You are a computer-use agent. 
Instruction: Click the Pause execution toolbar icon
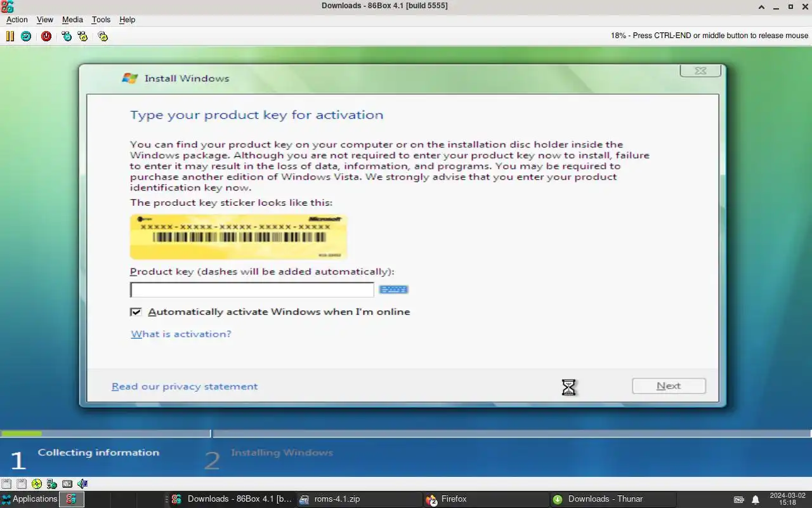(10, 36)
